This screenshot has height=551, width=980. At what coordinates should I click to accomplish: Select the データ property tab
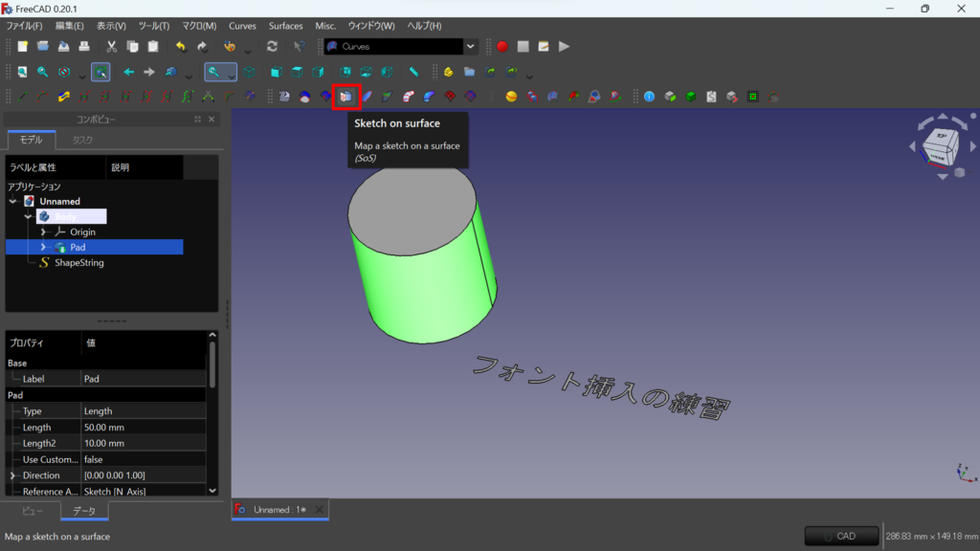pyautogui.click(x=84, y=511)
